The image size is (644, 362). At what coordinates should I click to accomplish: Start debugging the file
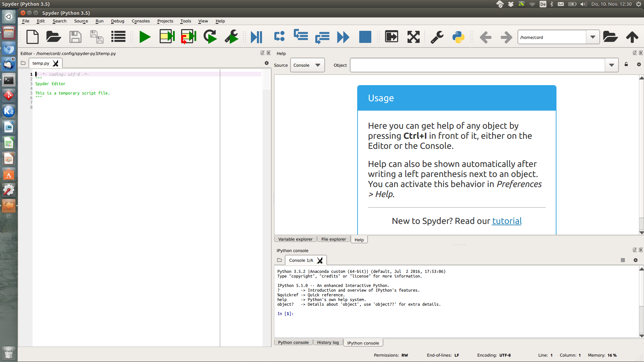(257, 37)
